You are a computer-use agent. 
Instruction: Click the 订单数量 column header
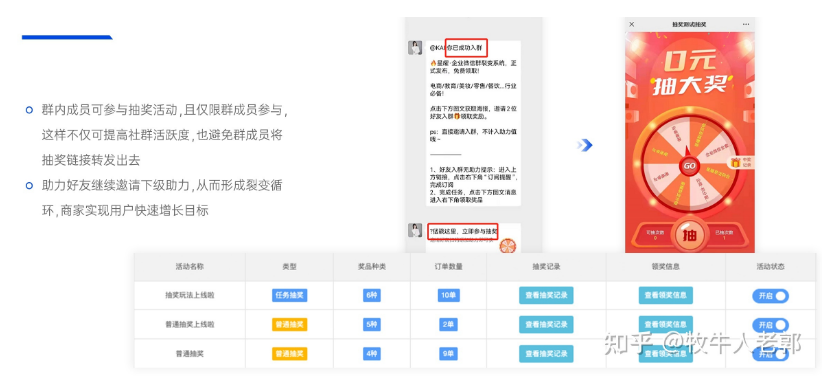[448, 266]
